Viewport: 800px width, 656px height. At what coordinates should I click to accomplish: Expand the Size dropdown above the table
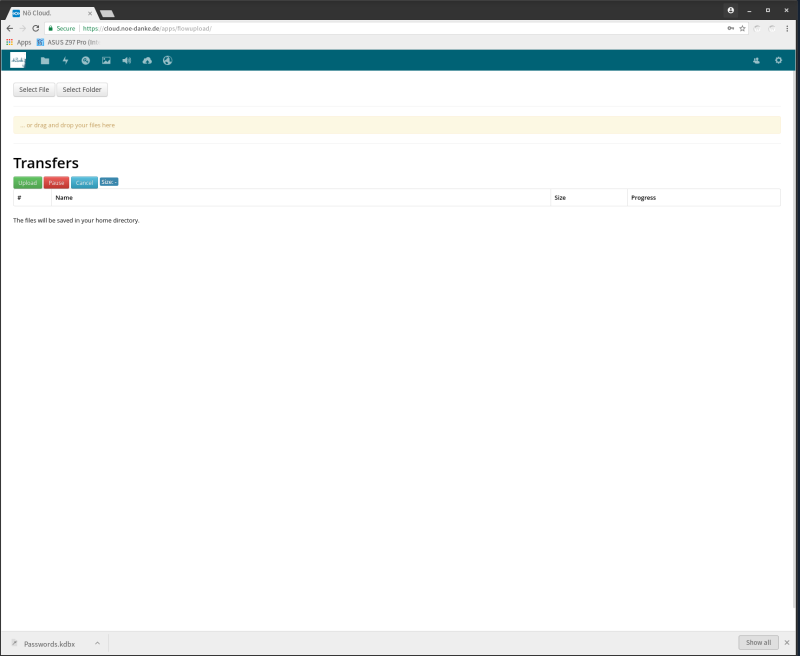coord(109,182)
